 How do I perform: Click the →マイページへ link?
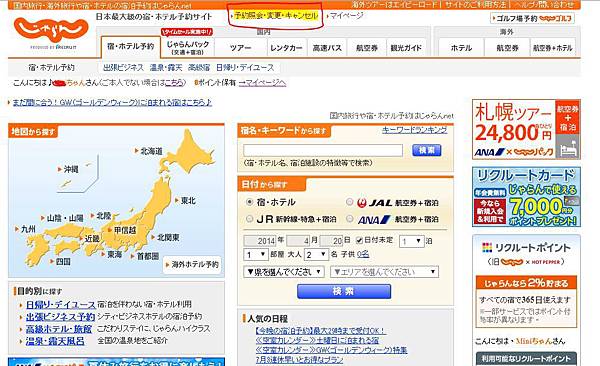tap(262, 83)
